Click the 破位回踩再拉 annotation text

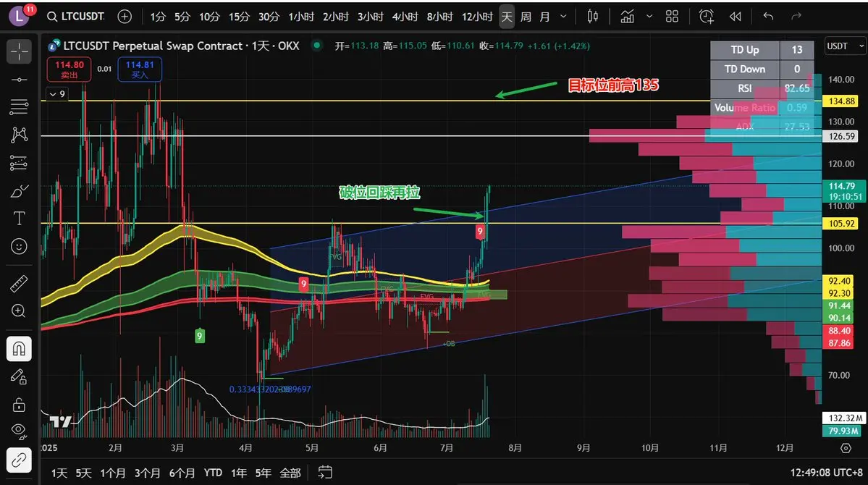(380, 193)
